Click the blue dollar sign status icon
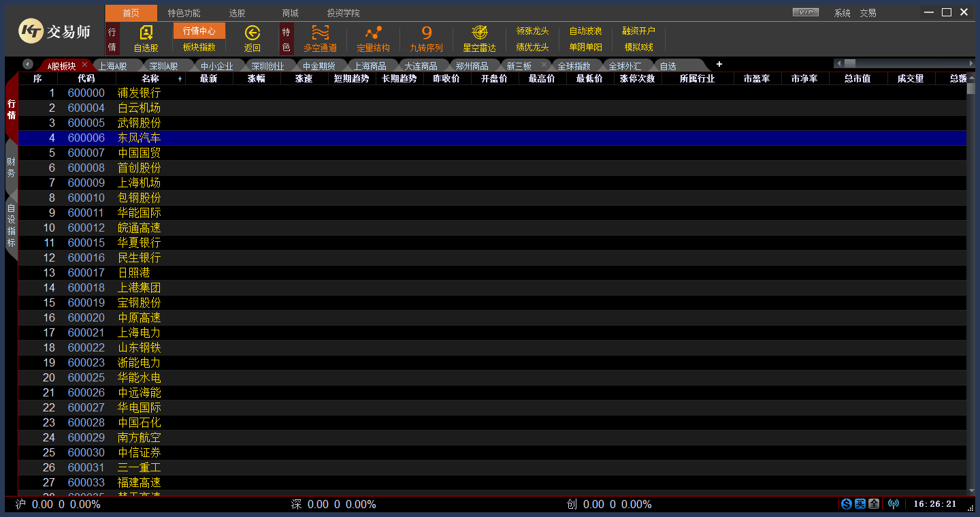 point(847,504)
